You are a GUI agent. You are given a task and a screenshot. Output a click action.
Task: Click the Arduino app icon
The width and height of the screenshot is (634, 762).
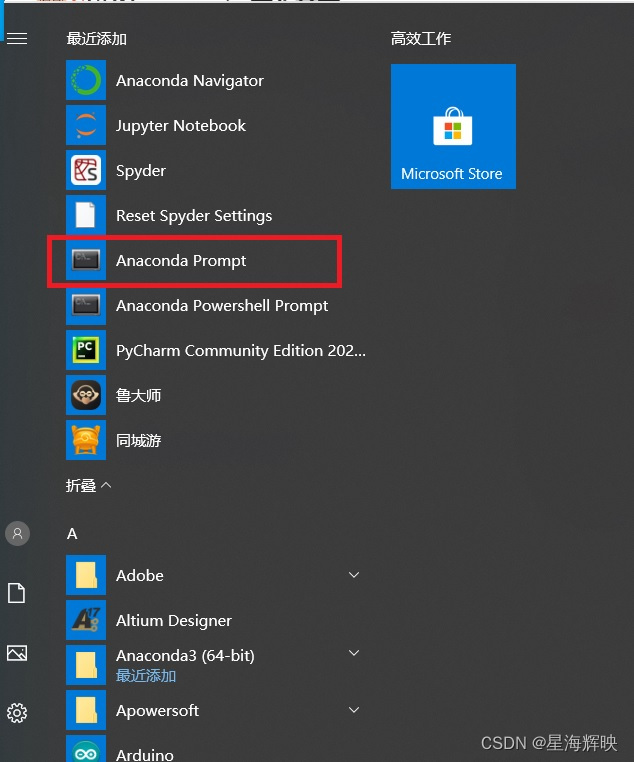(86, 749)
